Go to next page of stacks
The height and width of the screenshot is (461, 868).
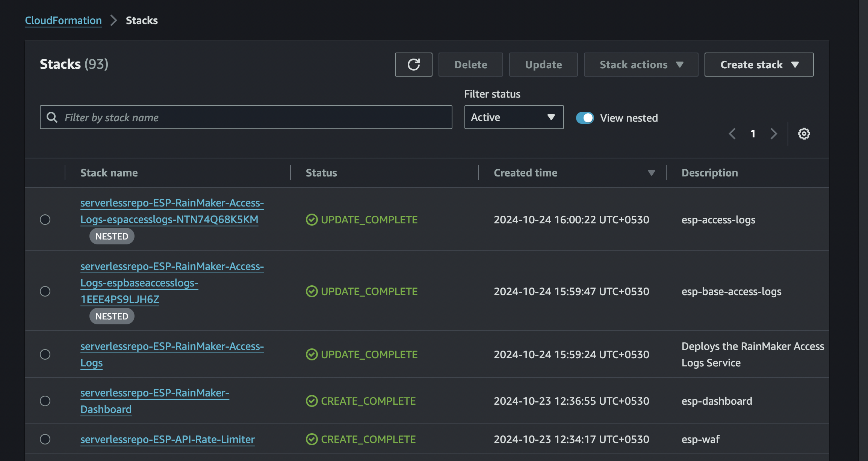click(774, 134)
